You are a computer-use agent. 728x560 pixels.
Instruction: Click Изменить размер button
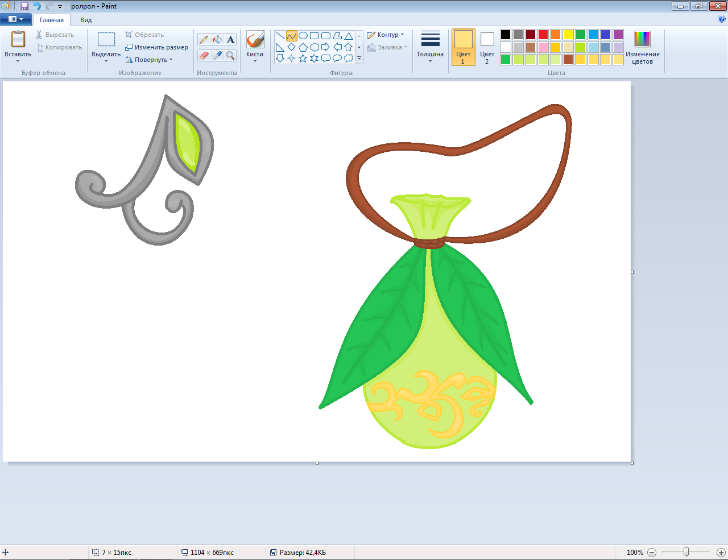point(157,47)
